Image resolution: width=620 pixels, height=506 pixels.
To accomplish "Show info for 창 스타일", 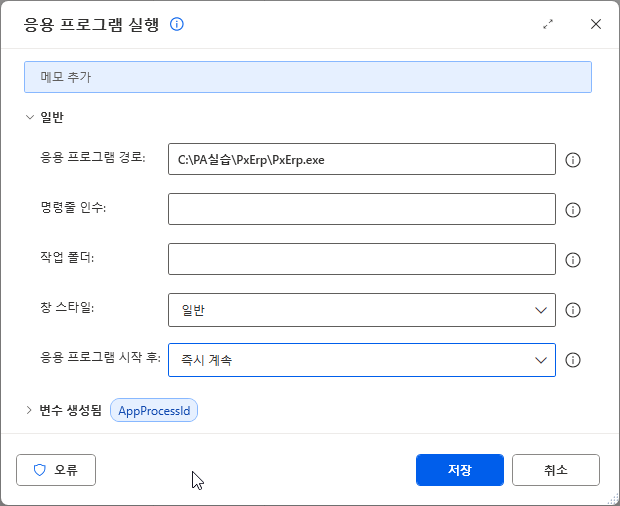I will click(x=573, y=310).
